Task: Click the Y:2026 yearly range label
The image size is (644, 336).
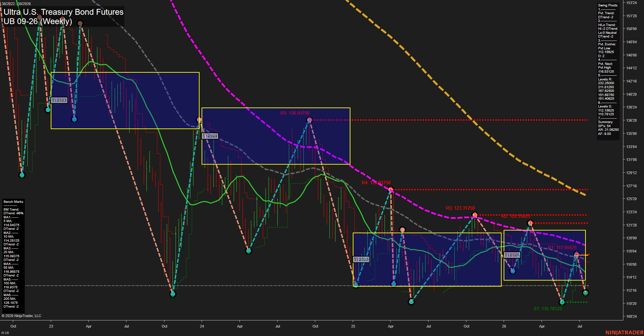Action: click(x=512, y=255)
